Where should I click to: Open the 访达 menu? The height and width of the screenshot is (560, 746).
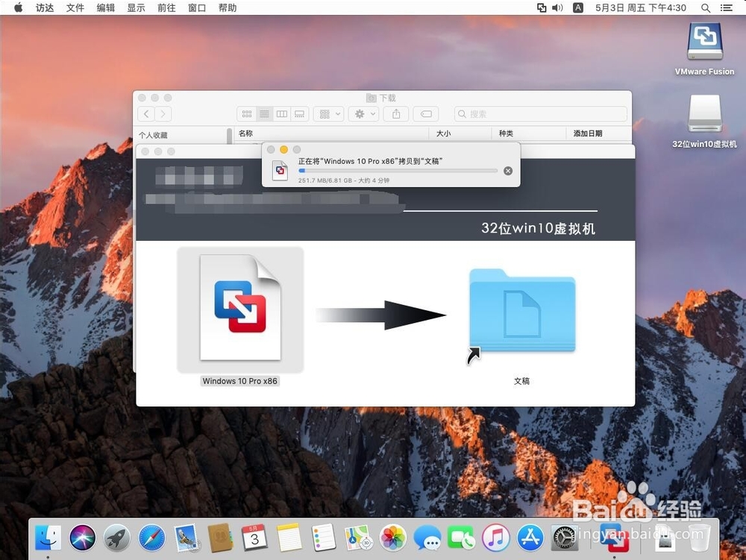[45, 7]
